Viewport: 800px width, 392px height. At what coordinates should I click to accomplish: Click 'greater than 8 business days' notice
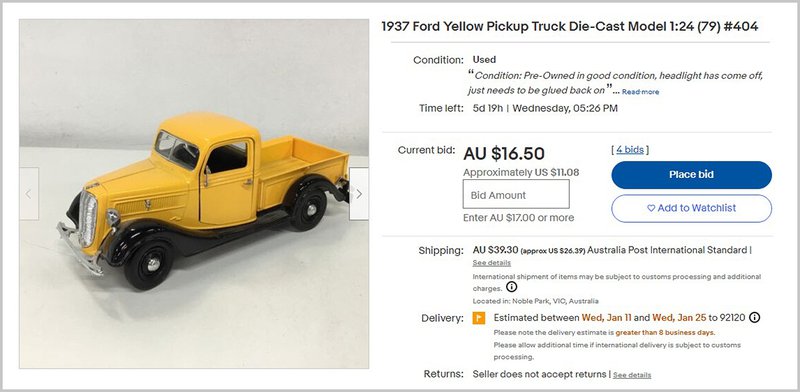point(665,332)
